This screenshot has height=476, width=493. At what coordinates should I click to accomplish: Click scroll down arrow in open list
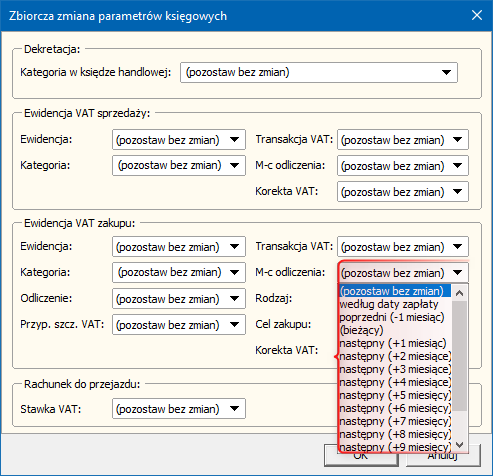tap(460, 445)
